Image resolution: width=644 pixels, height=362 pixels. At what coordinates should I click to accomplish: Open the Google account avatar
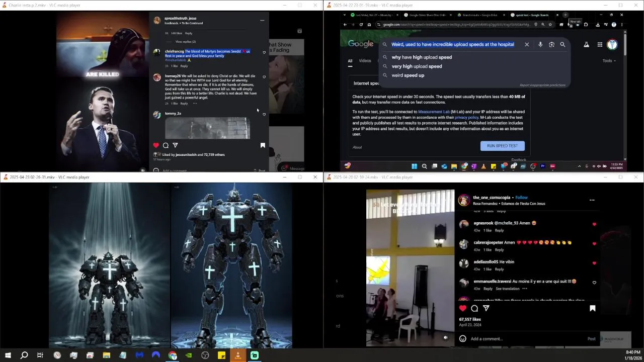(x=612, y=45)
